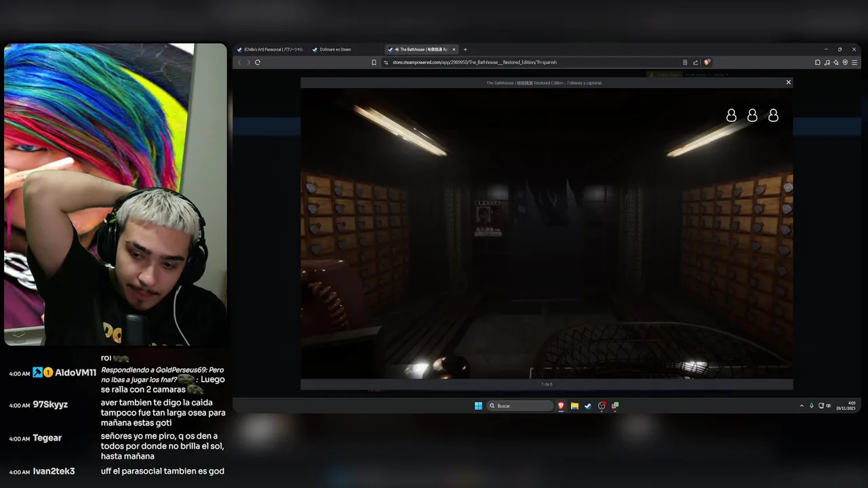Open File Explorer from taskbar
The height and width of the screenshot is (488, 868).
pyautogui.click(x=574, y=406)
